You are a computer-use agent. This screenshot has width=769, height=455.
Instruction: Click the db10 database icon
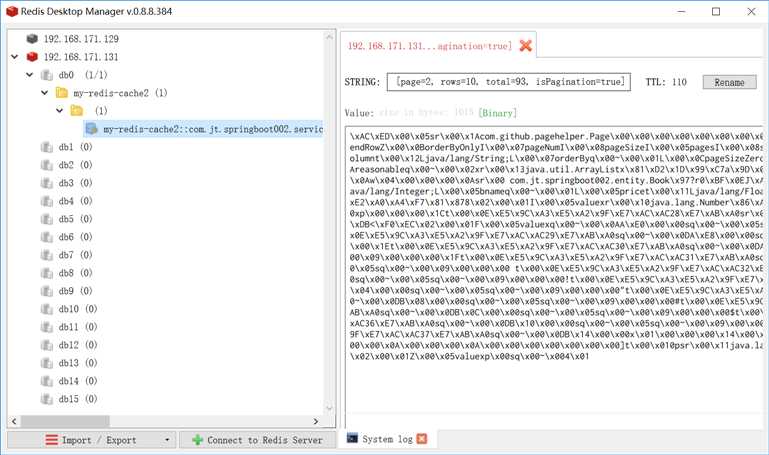pos(47,309)
